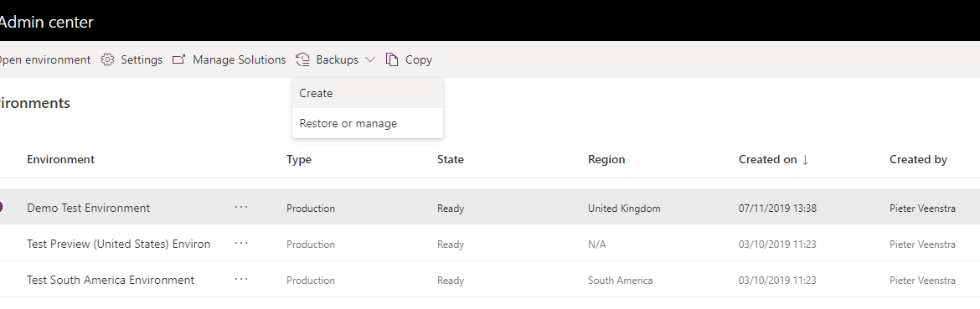Open more options for Demo Test Environment
Viewport: 980px width, 309px height.
pyautogui.click(x=241, y=207)
